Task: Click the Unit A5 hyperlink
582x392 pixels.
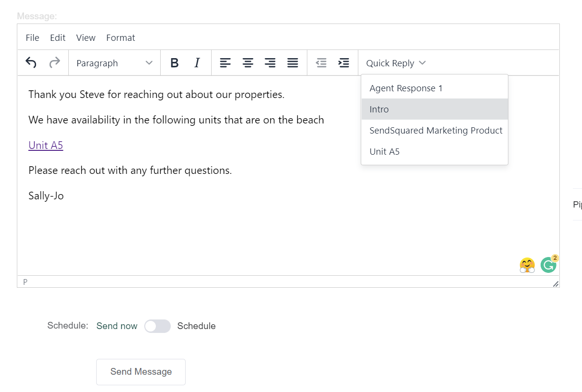Action: 45,145
